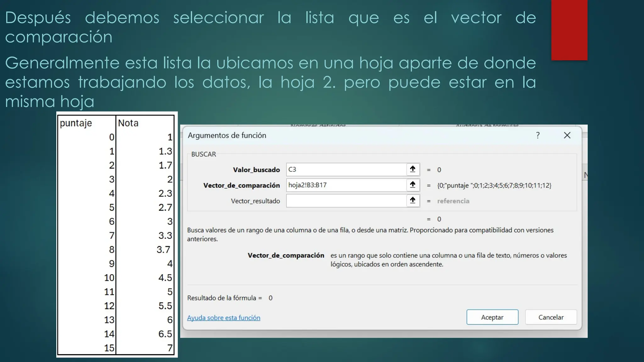This screenshot has height=362, width=644.
Task: Select the Nota cell with value 1.3
Action: (145, 151)
